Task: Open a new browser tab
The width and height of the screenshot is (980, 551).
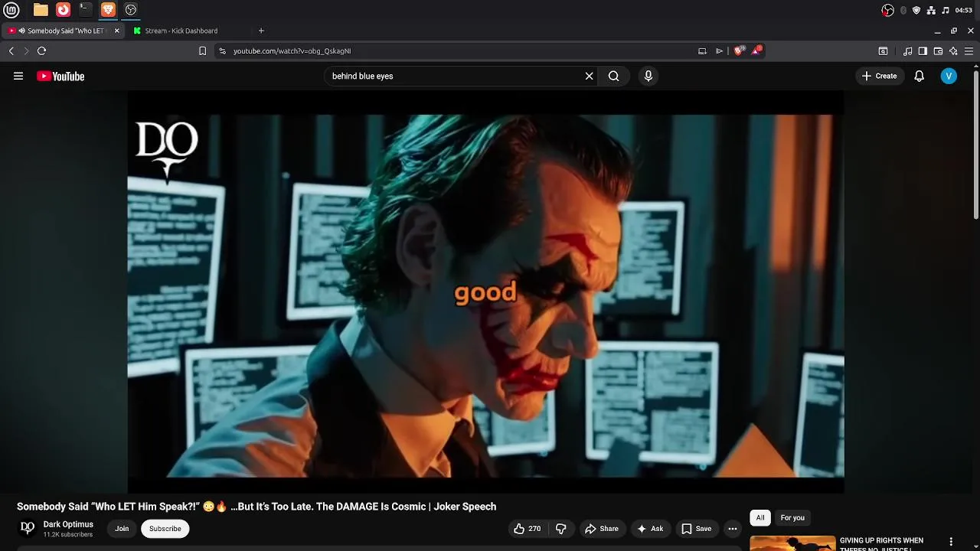Action: (x=261, y=31)
